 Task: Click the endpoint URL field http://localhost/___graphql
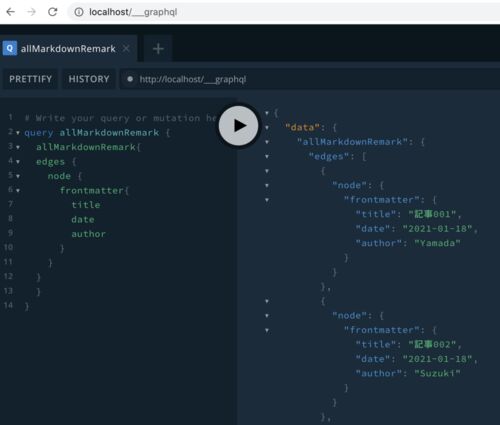[193, 79]
